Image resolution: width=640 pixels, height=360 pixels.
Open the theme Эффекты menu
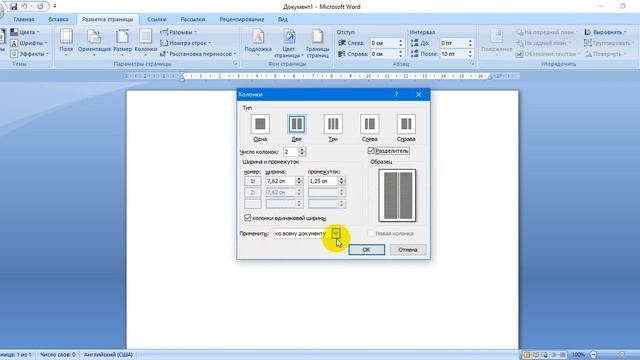(29, 53)
